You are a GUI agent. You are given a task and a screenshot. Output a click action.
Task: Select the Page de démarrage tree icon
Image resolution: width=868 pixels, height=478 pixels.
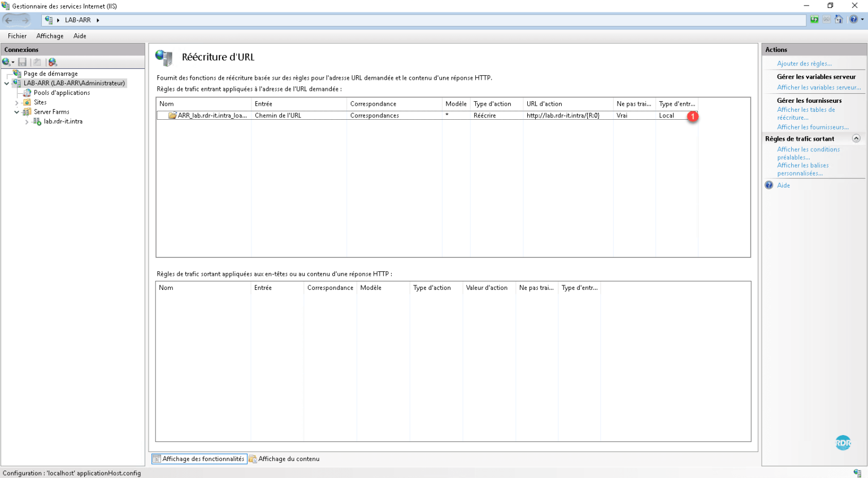18,73
